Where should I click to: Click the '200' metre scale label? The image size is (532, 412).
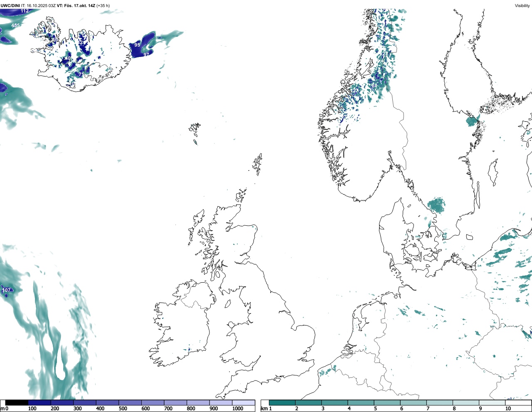[x=55, y=409]
